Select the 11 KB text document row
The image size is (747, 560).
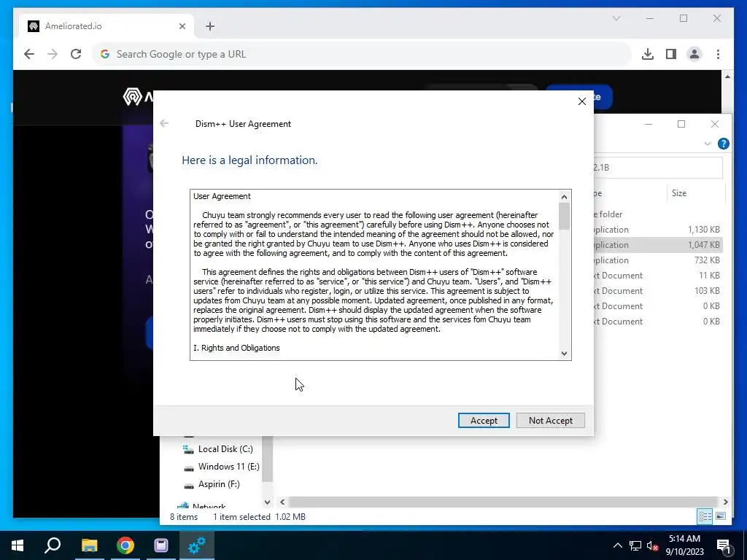tap(659, 275)
